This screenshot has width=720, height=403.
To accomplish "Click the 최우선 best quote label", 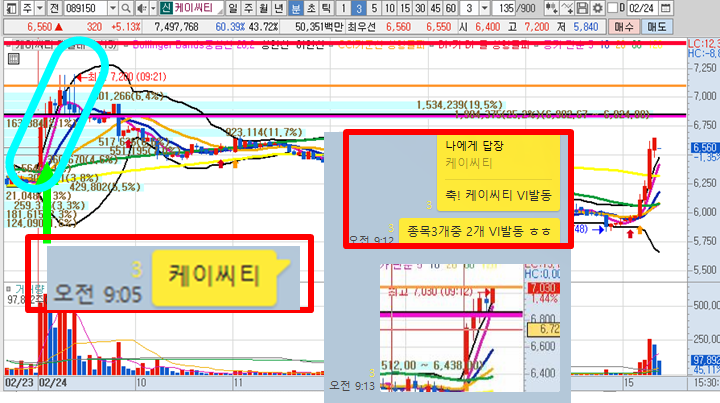I will tap(362, 27).
